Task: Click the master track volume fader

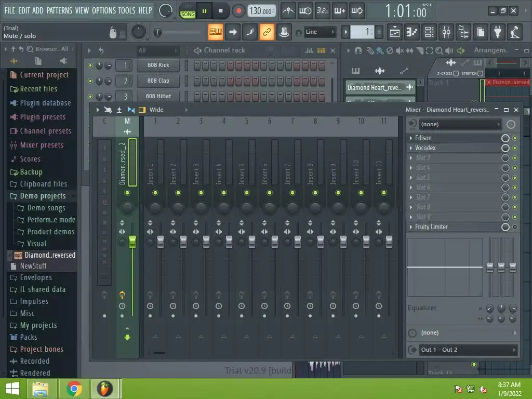Action: coord(132,241)
